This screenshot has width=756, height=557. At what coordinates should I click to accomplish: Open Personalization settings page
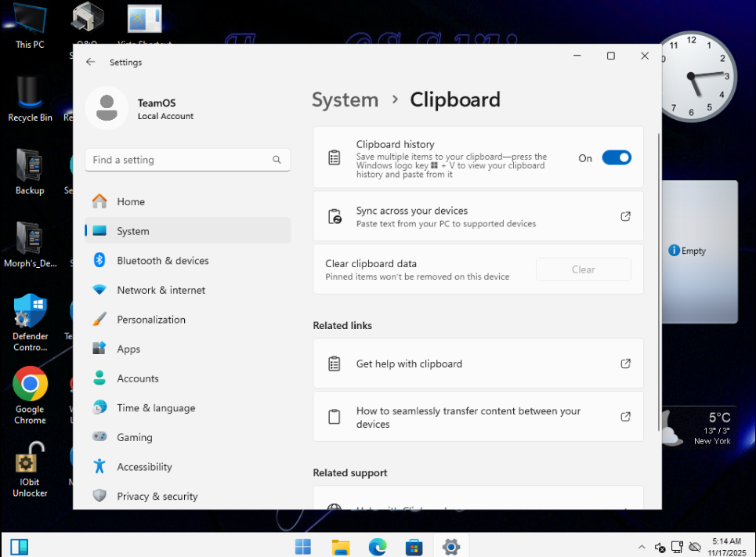pos(151,320)
